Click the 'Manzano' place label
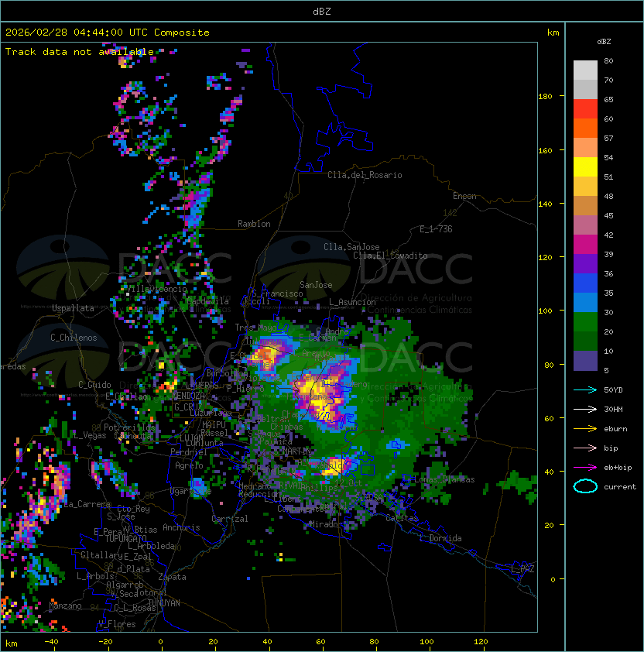This screenshot has height=652, width=644. pyautogui.click(x=65, y=606)
